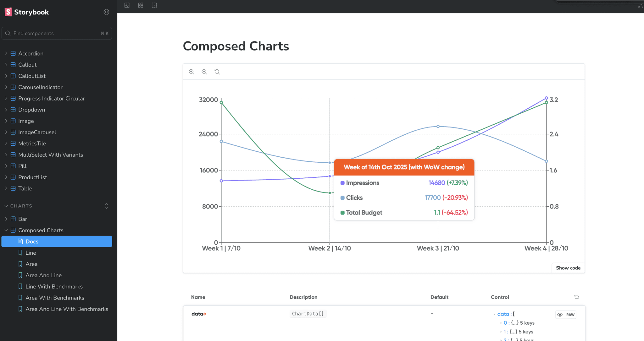The height and width of the screenshot is (341, 644).
Task: Focus the Find components search field
Action: coord(53,33)
